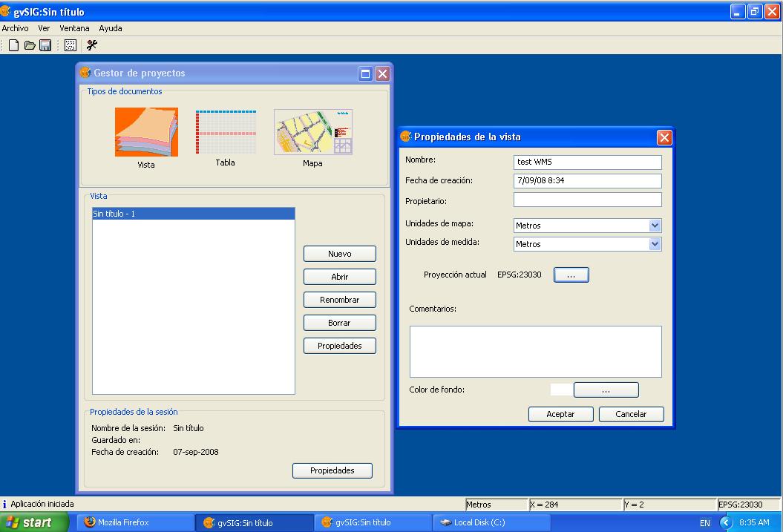Open the Archivo menu

click(15, 28)
